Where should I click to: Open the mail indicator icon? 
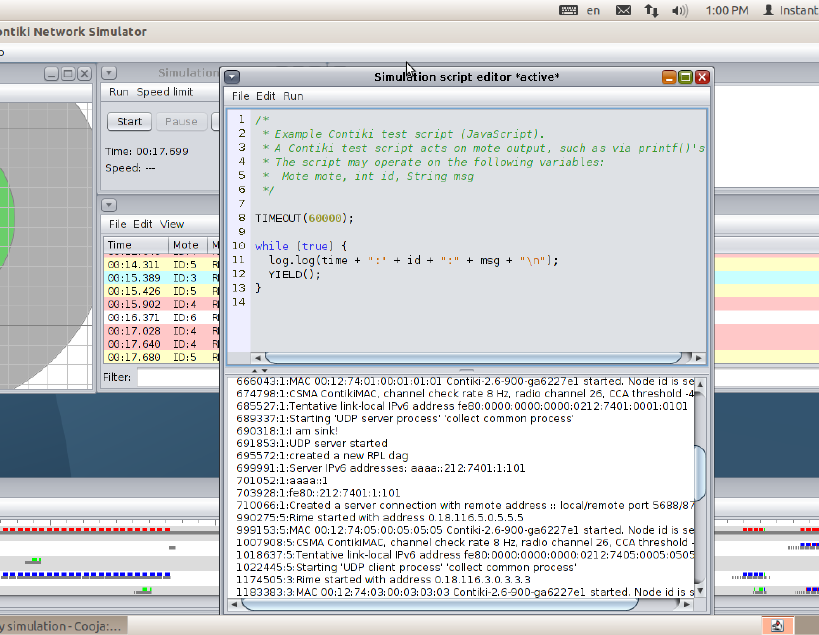(623, 10)
